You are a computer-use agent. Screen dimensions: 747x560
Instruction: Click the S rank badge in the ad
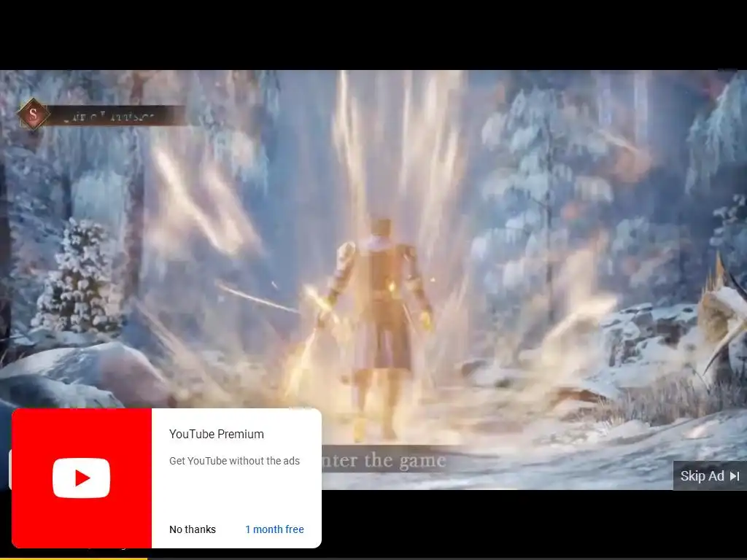34,114
